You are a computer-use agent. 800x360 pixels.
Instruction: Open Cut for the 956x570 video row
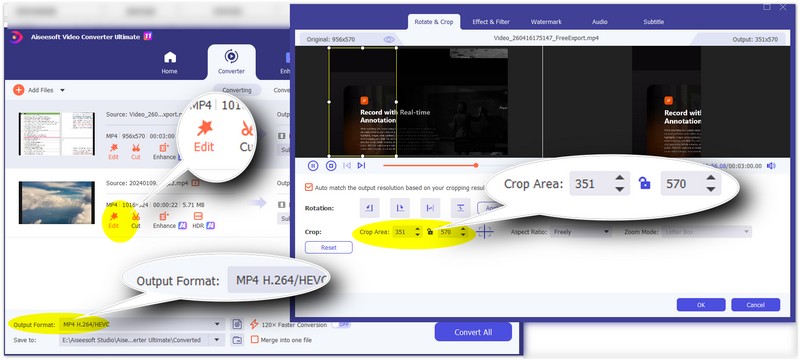(x=136, y=151)
